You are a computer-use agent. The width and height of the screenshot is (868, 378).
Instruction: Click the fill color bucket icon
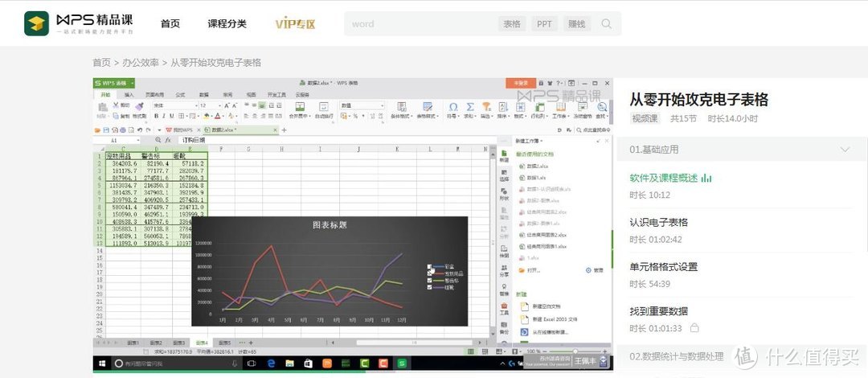click(x=206, y=116)
